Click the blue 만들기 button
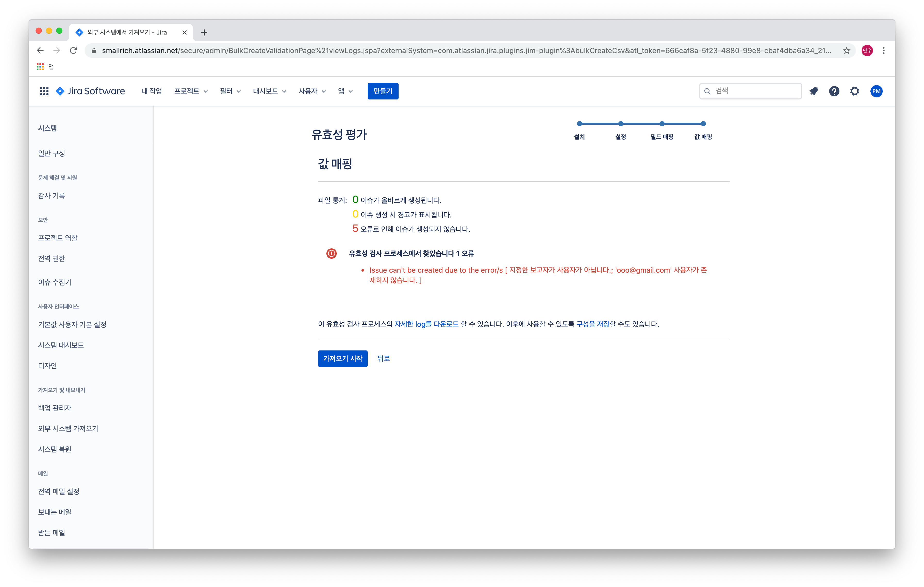924x587 pixels. (383, 91)
